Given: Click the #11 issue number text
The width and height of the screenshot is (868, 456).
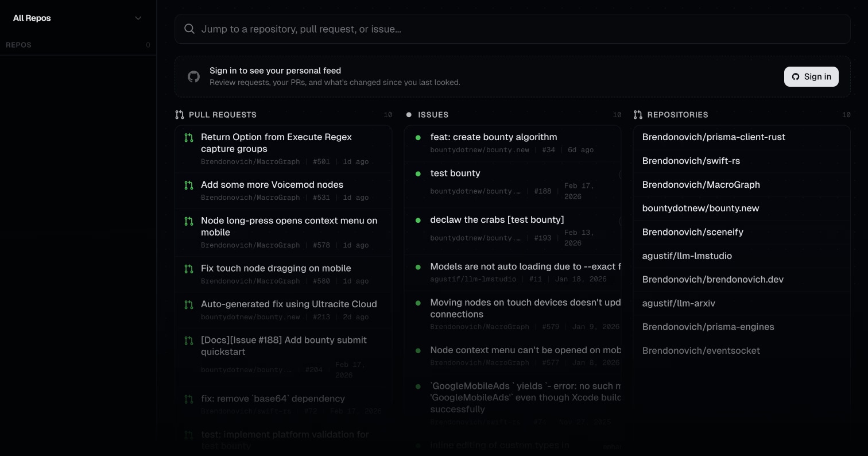Looking at the screenshot, I should click(x=536, y=279).
